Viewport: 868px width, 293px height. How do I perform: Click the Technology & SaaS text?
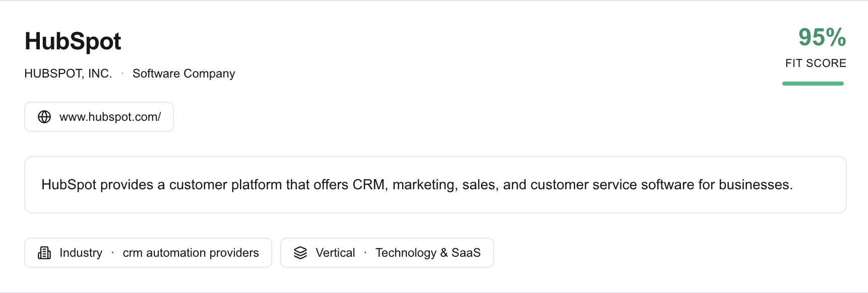click(428, 253)
